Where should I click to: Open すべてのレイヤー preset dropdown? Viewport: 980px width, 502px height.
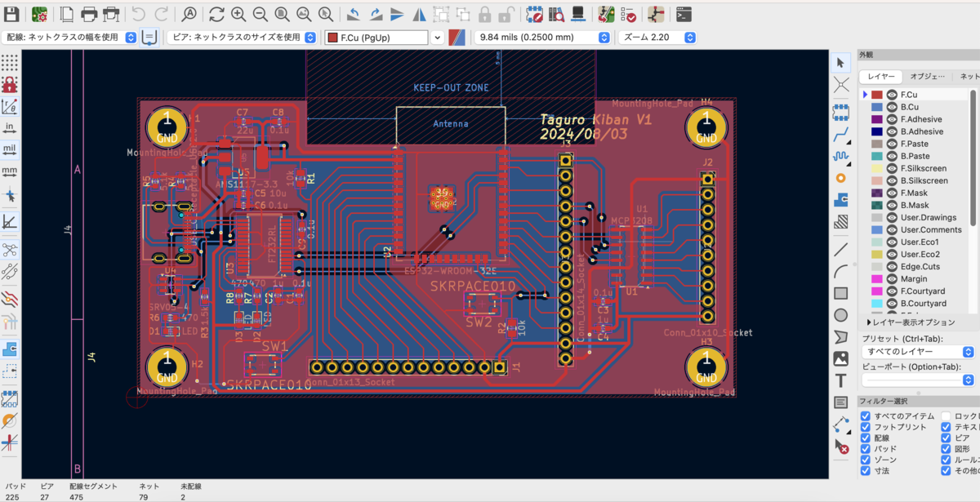(x=918, y=352)
